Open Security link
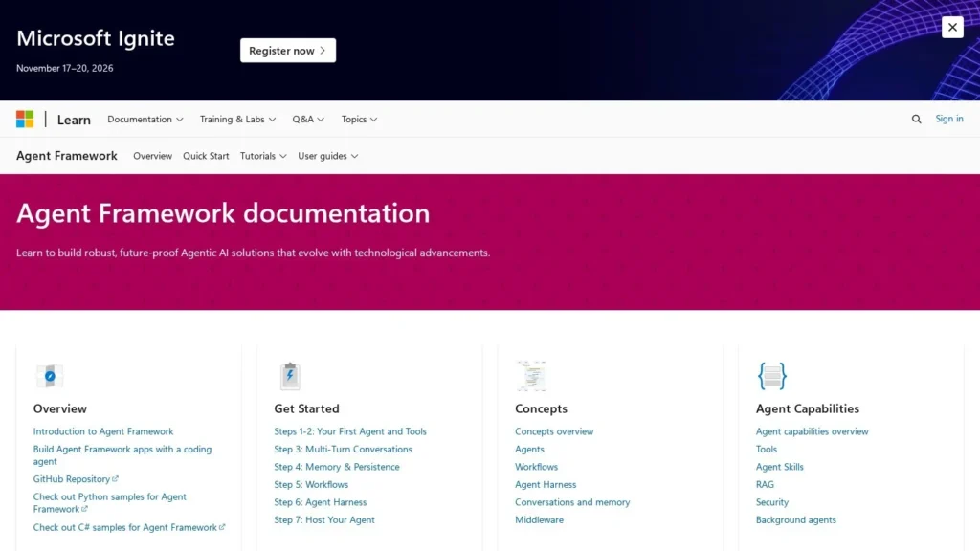This screenshot has height=551, width=980. (x=772, y=501)
